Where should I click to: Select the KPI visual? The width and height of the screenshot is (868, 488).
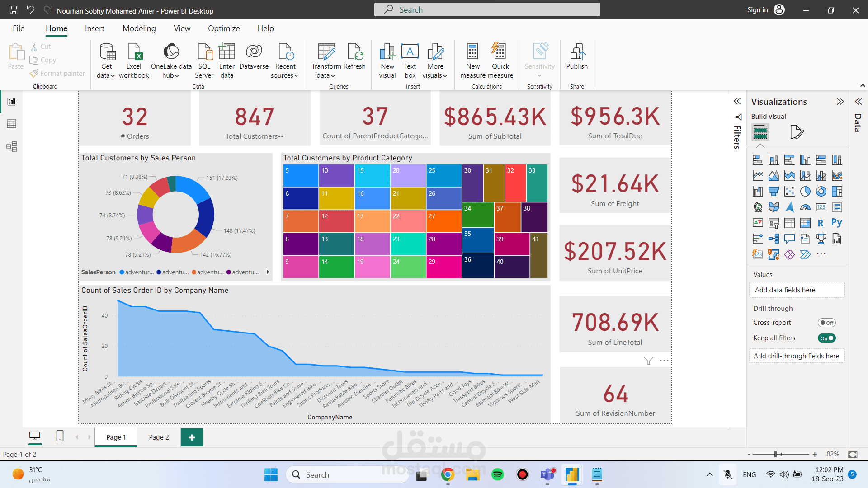point(758,223)
